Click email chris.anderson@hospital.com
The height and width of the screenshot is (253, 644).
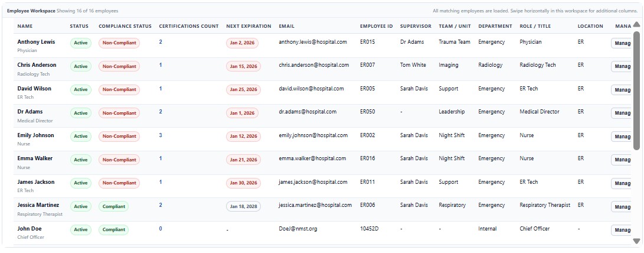pos(314,65)
